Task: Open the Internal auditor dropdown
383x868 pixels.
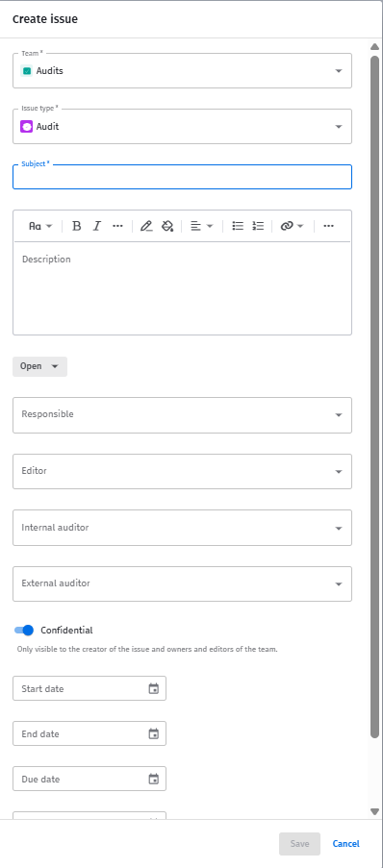Action: (182, 528)
